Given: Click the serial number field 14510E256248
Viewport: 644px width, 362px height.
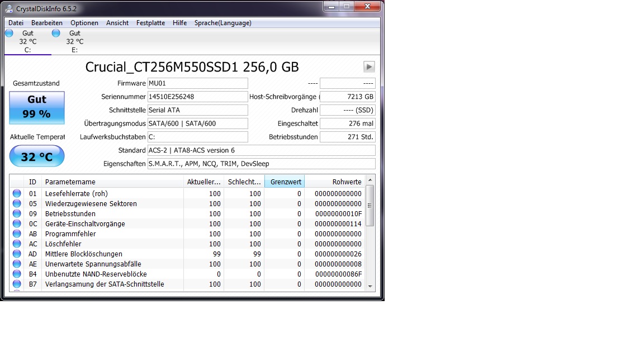Looking at the screenshot, I should [197, 97].
